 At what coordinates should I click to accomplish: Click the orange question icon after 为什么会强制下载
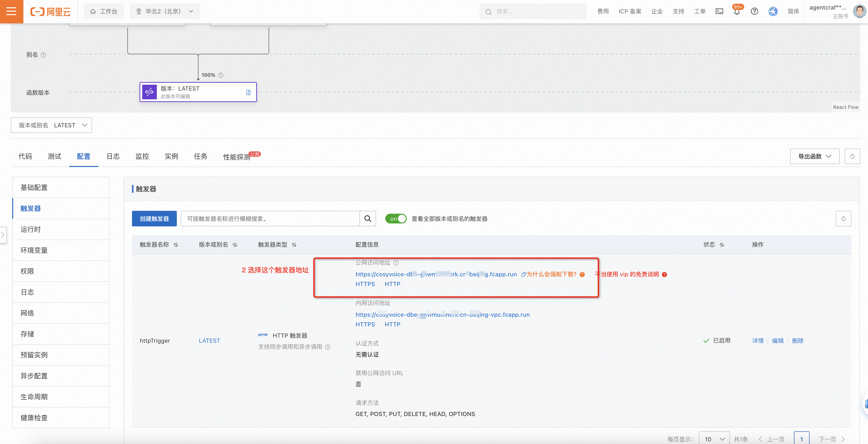[582, 275]
